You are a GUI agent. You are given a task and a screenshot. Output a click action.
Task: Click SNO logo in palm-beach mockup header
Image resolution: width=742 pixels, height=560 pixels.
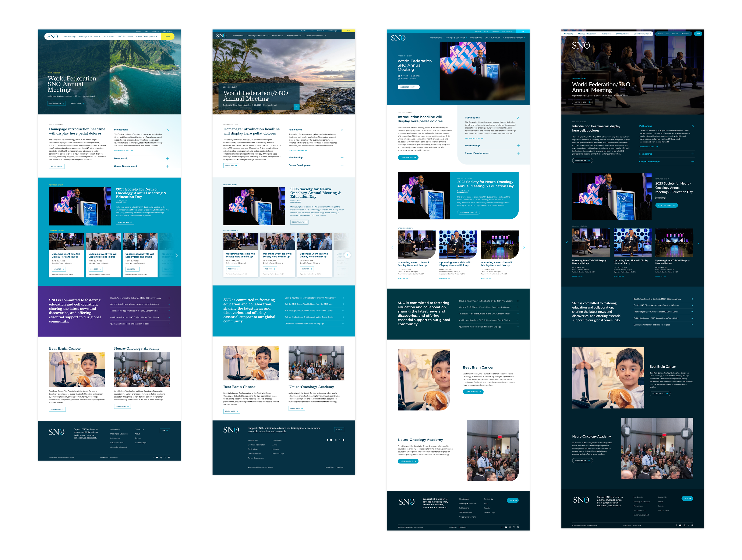click(x=221, y=35)
